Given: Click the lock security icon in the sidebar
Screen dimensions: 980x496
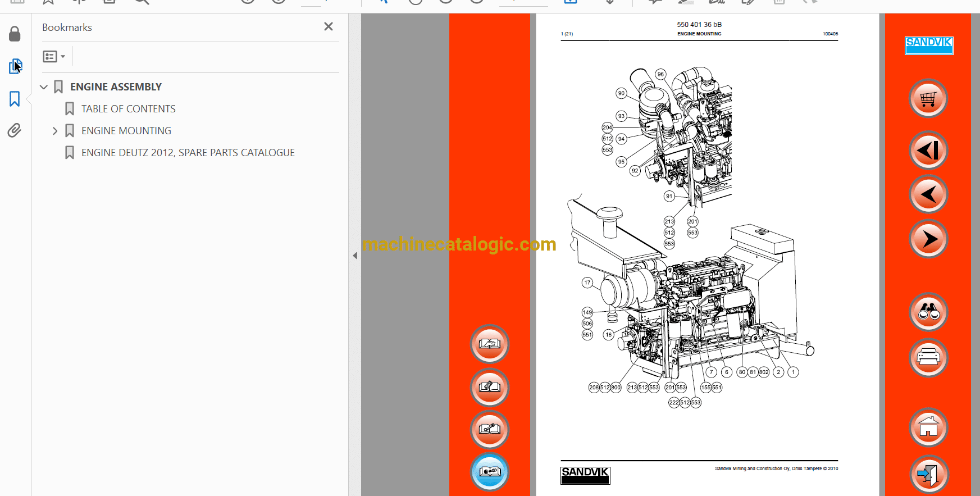Looking at the screenshot, I should 15,34.
